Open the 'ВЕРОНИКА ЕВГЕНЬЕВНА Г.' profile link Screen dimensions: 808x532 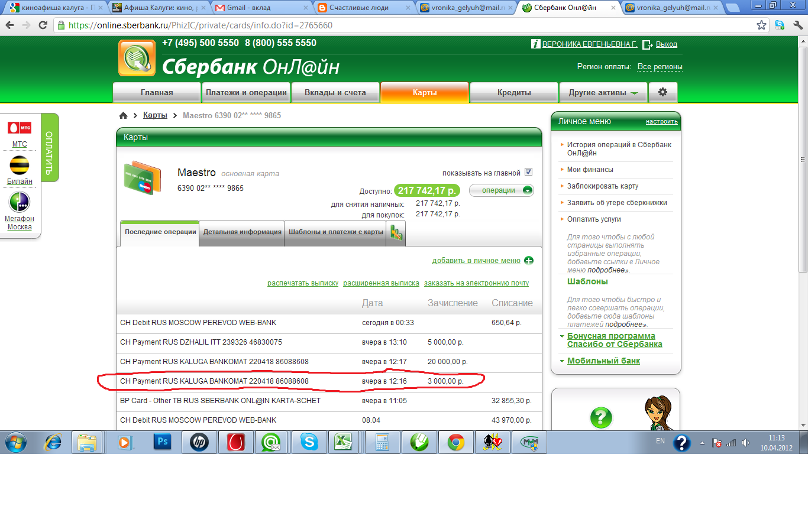pyautogui.click(x=590, y=44)
